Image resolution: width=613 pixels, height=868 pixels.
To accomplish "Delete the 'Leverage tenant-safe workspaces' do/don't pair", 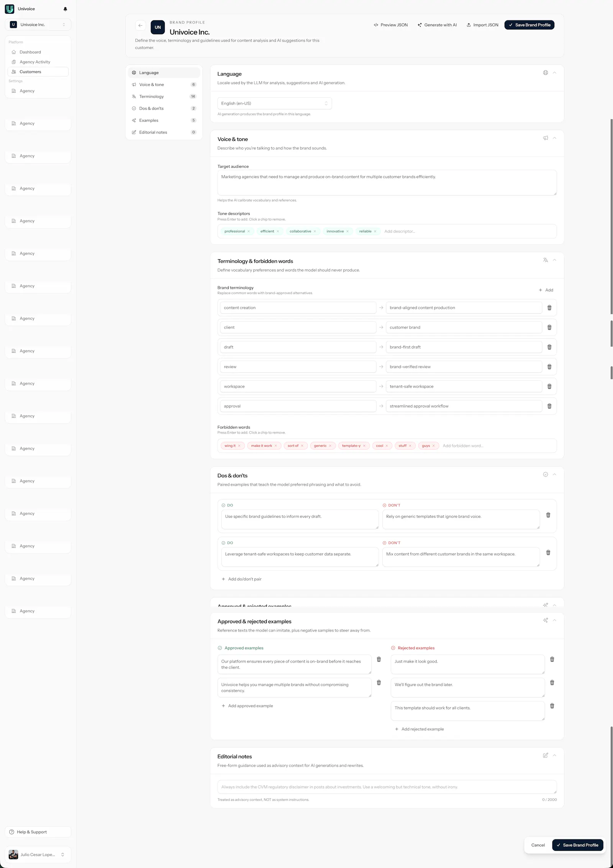I will (548, 553).
